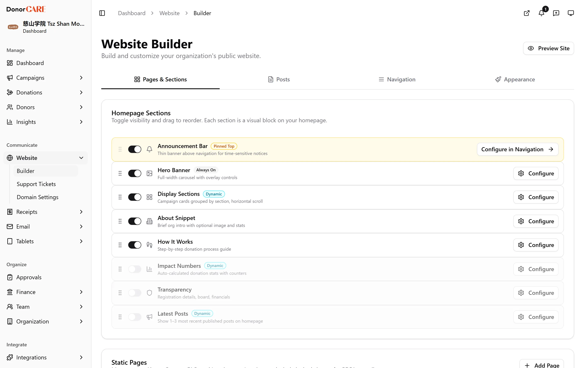This screenshot has height=368, width=588.
Task: Expand the Email menu chevron
Action: click(x=81, y=227)
